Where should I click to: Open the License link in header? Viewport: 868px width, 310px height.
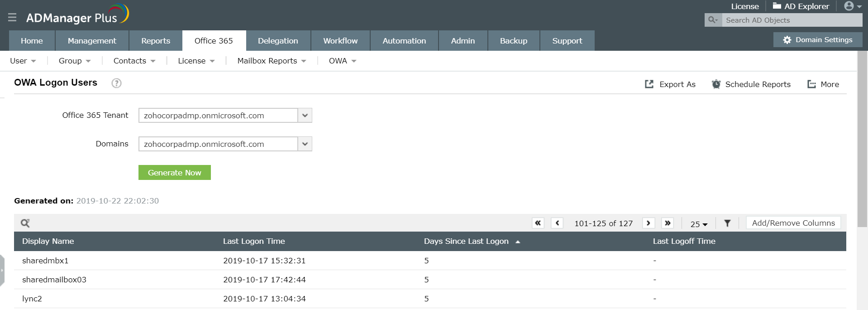(745, 6)
